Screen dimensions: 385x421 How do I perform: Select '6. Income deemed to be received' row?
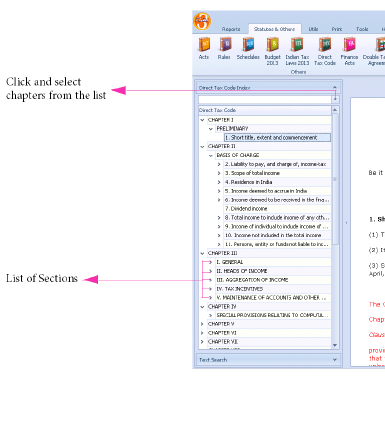(x=277, y=200)
